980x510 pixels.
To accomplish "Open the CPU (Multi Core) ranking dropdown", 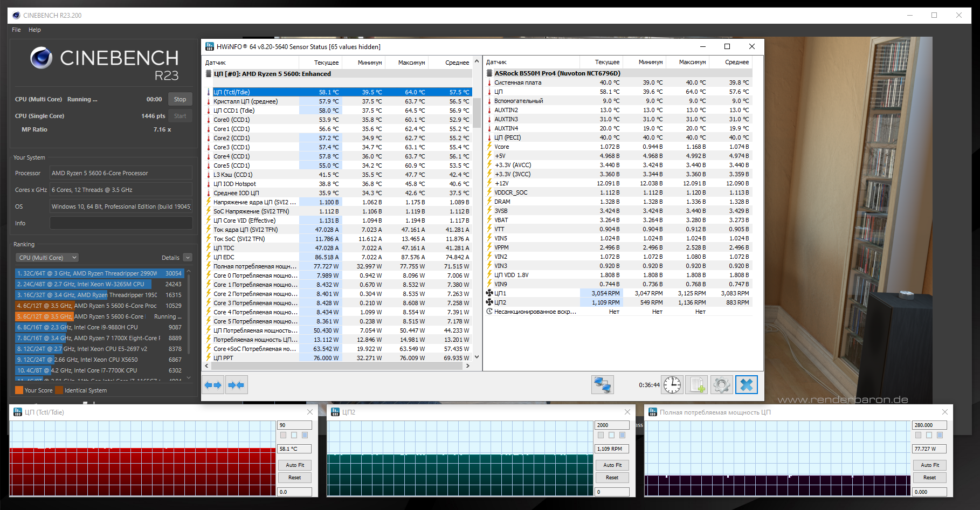I will point(47,258).
